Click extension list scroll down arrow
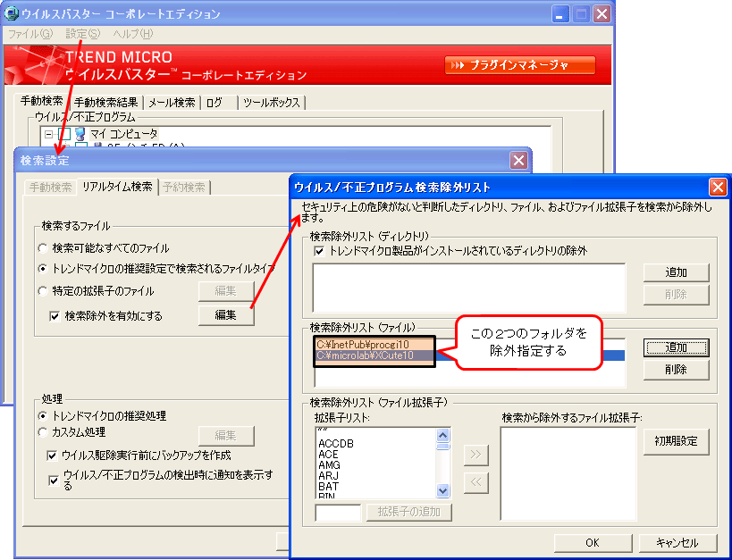Screen dimensions: 732x560 pyautogui.click(x=442, y=490)
